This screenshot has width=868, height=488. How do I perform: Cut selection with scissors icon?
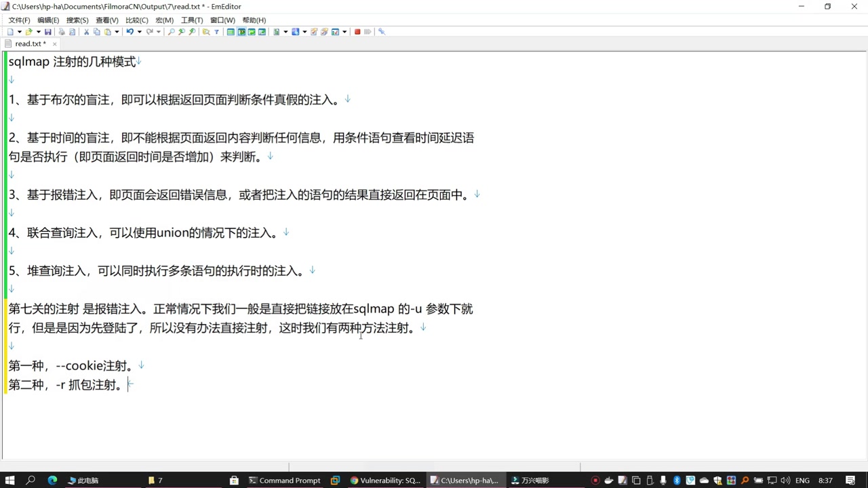86,32
